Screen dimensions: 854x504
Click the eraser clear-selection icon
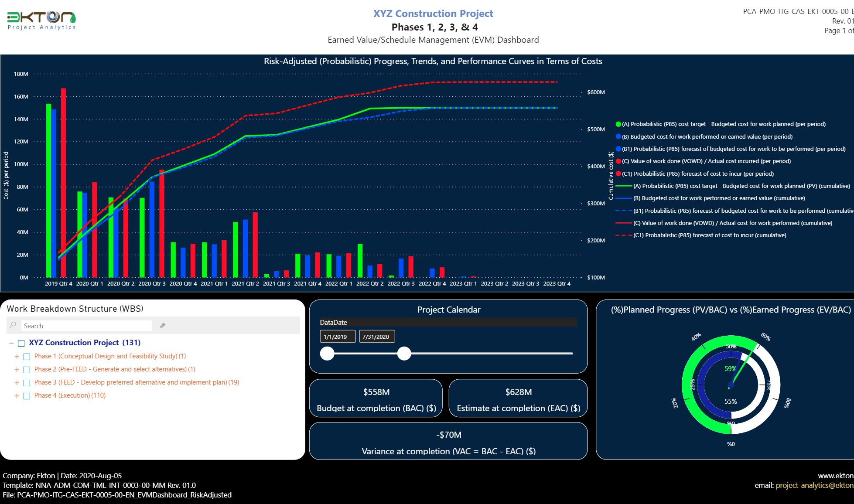pyautogui.click(x=163, y=325)
